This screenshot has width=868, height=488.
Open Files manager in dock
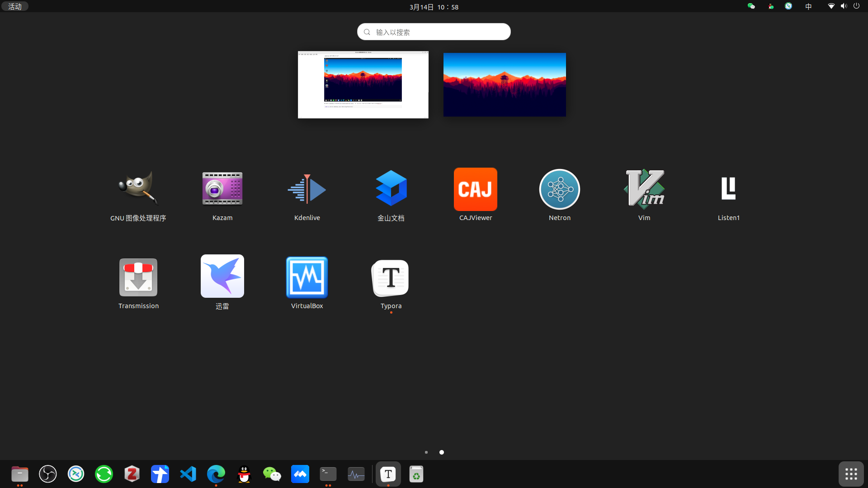[x=20, y=474]
